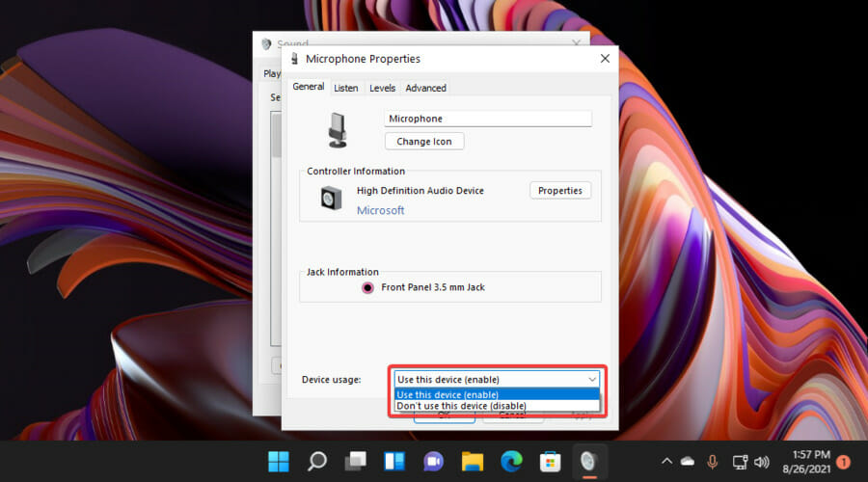
Task: Click the Microphone name text field
Action: coord(487,119)
